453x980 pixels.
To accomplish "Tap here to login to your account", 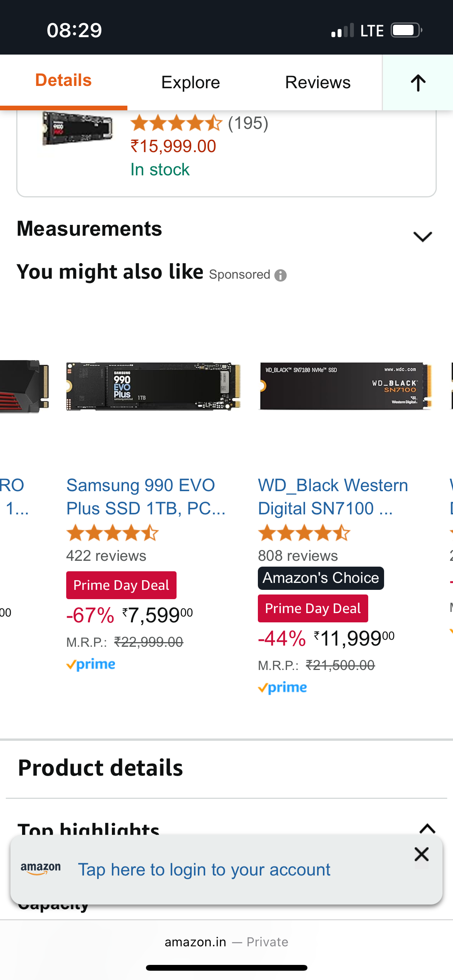I will [x=204, y=870].
